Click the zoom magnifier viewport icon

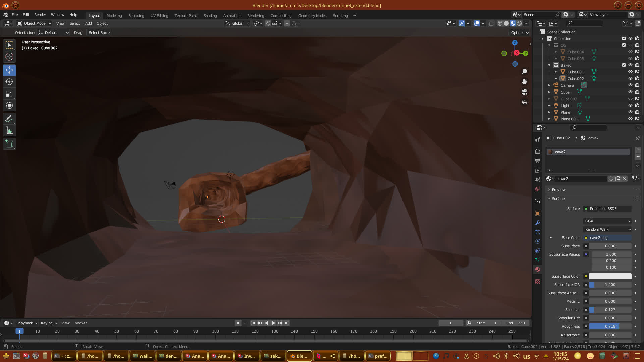click(x=524, y=72)
